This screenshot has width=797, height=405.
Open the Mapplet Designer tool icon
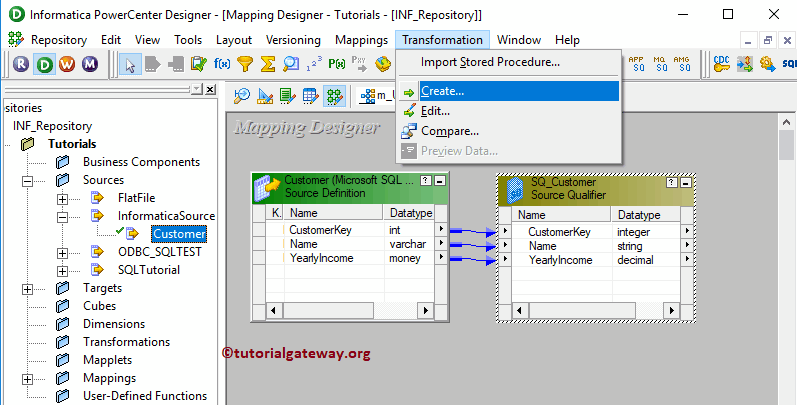(x=311, y=96)
